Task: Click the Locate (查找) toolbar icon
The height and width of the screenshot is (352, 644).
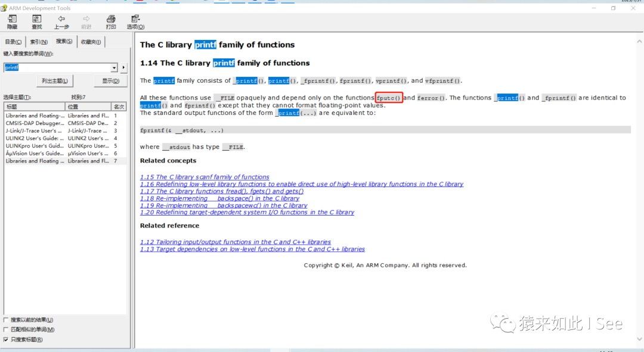Action: 37,22
